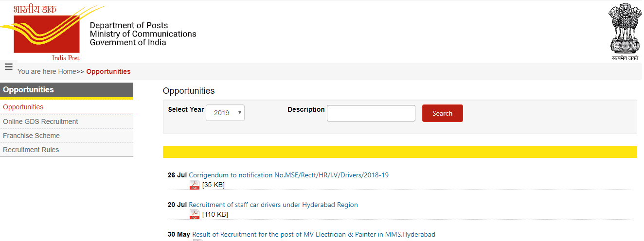
Task: Click the grey Opportunities sidebar header
Action: pyautogui.click(x=66, y=90)
